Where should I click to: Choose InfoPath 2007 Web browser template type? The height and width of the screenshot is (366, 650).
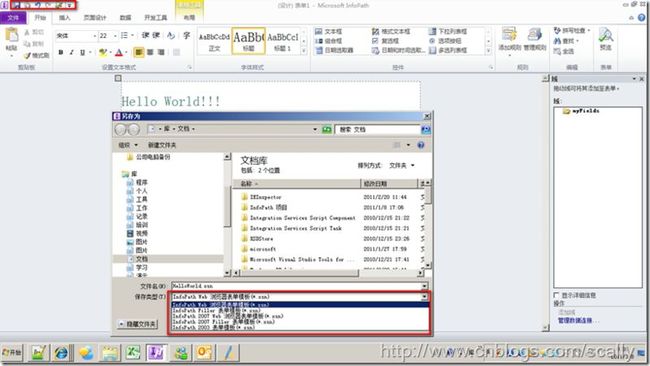tap(300, 316)
